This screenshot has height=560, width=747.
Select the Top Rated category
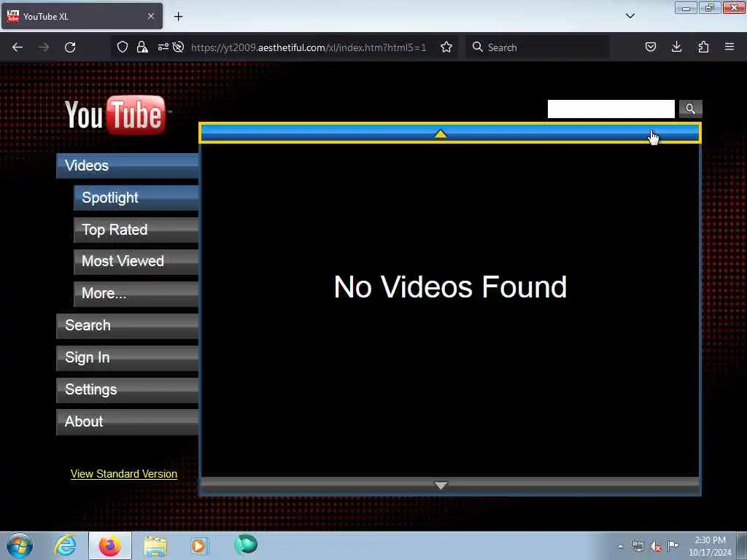pos(136,230)
